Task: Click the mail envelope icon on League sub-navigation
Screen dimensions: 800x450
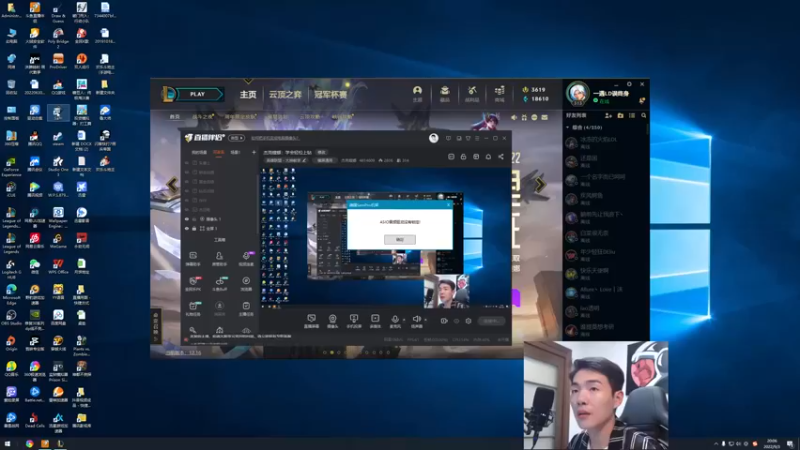Action: pos(544,117)
